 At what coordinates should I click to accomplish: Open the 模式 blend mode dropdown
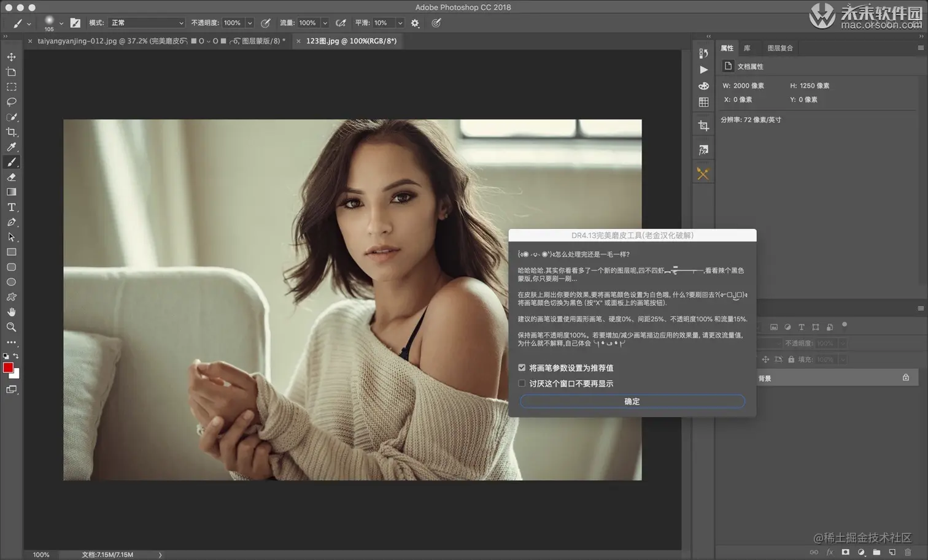coord(147,23)
